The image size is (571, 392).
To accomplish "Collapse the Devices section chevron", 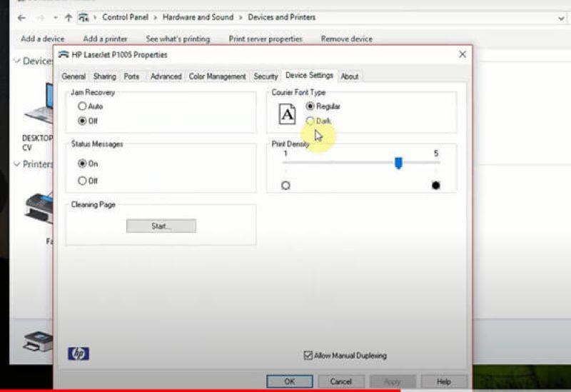I will tap(16, 61).
